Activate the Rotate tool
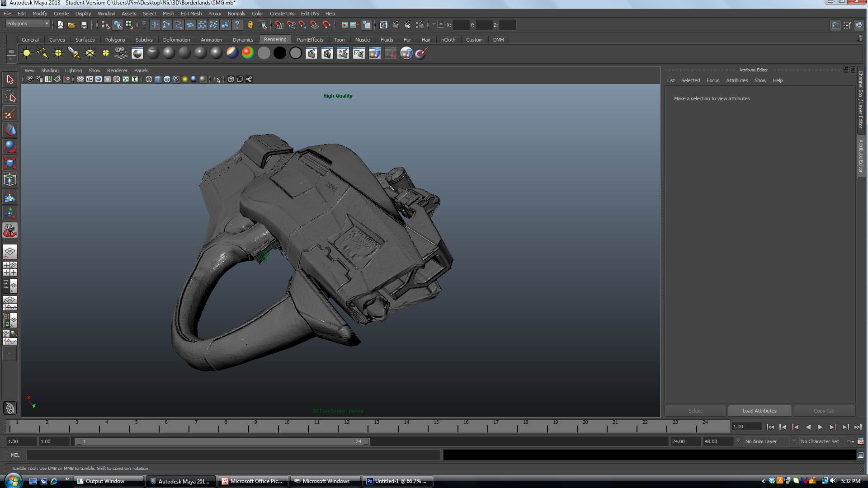This screenshot has width=868, height=488. [10, 147]
